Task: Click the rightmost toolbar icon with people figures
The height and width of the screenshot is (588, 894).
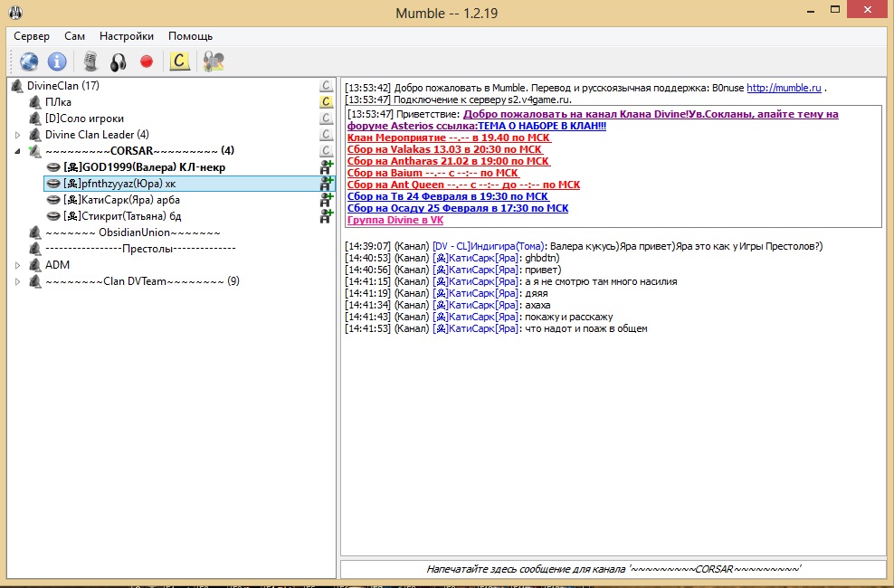Action: (214, 62)
